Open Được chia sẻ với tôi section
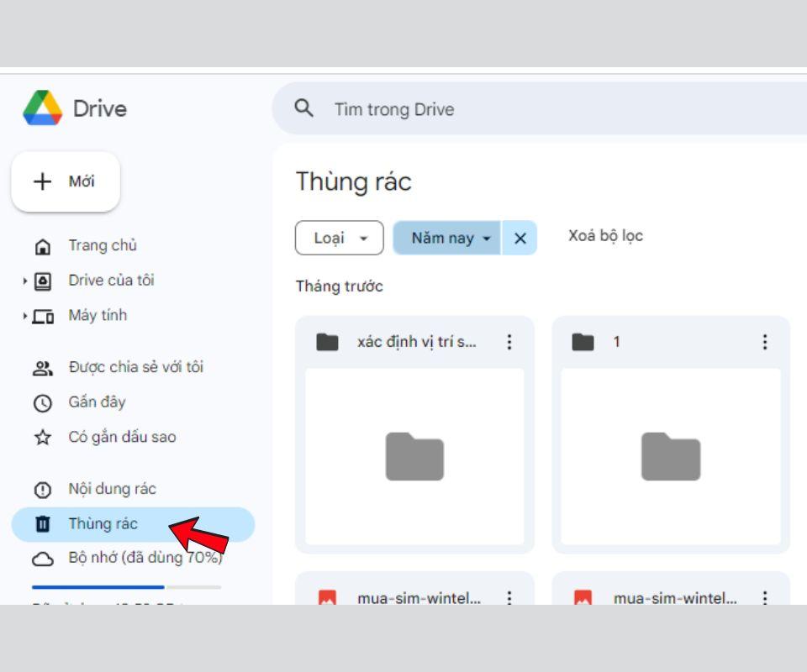The height and width of the screenshot is (672, 807). tap(135, 367)
